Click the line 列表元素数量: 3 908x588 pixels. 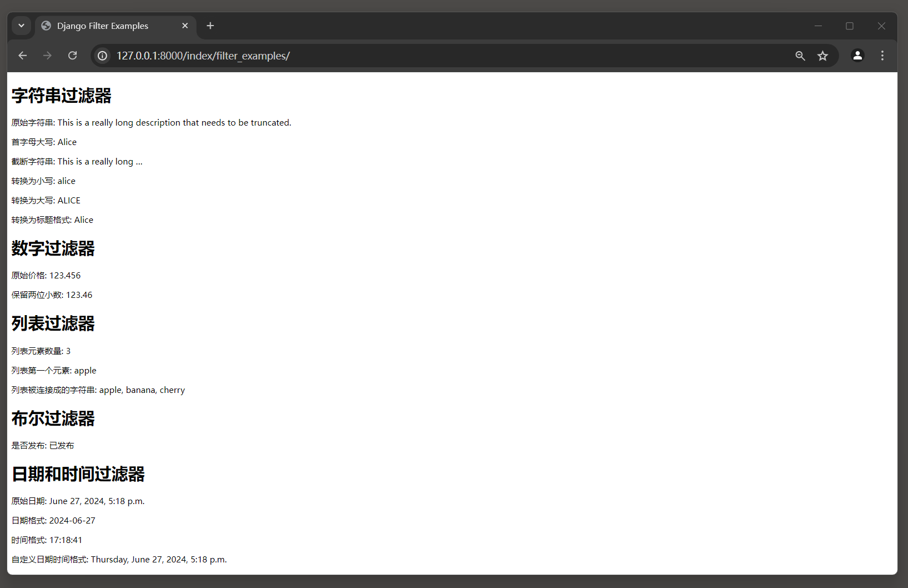click(41, 351)
